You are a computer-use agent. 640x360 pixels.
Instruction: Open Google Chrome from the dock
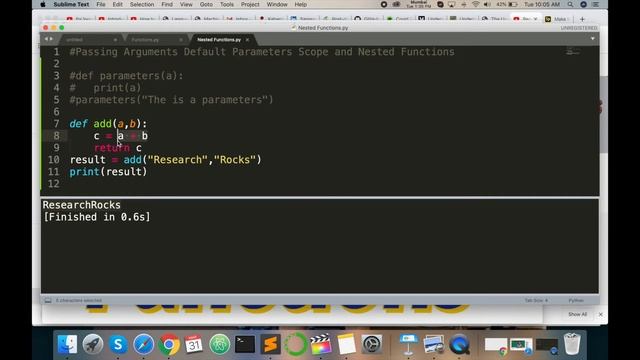[x=169, y=344]
